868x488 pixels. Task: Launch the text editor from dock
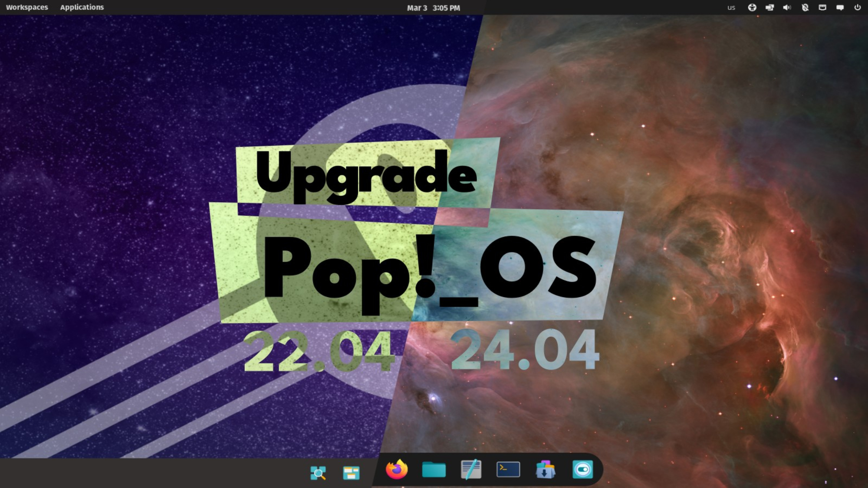point(471,470)
